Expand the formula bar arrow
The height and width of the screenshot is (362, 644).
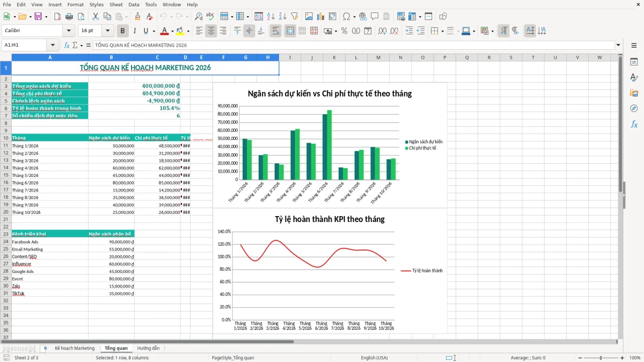point(618,46)
